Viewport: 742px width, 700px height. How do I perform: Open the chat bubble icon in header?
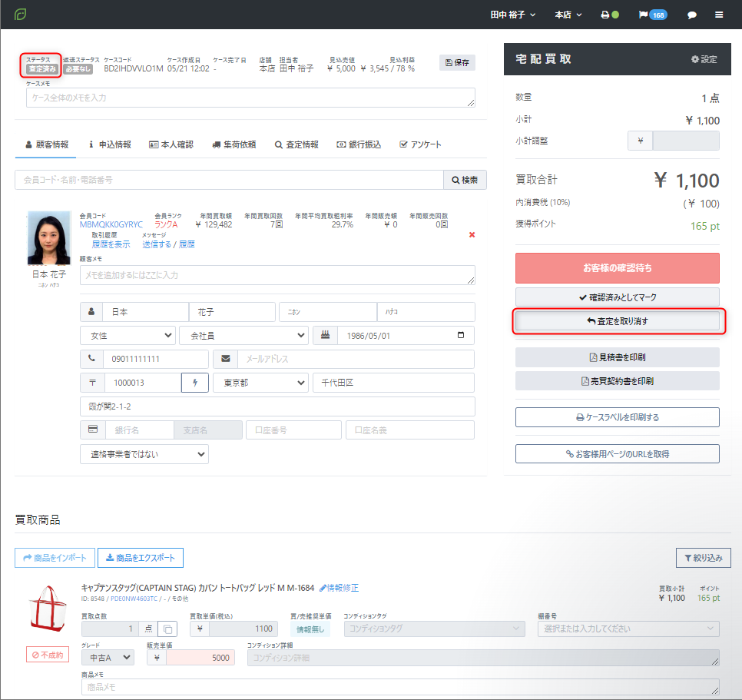click(x=691, y=15)
